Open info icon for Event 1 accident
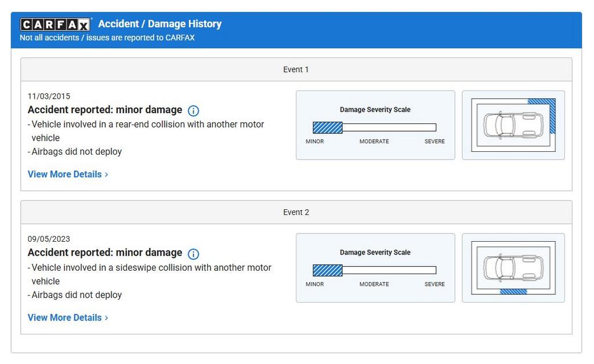The height and width of the screenshot is (364, 594). click(194, 111)
